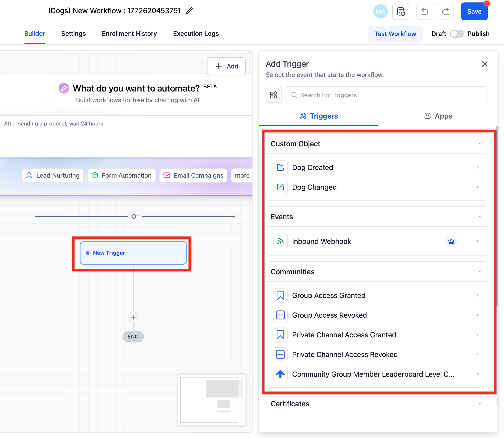
Task: Collapse the Custom Object section
Action: click(x=480, y=144)
